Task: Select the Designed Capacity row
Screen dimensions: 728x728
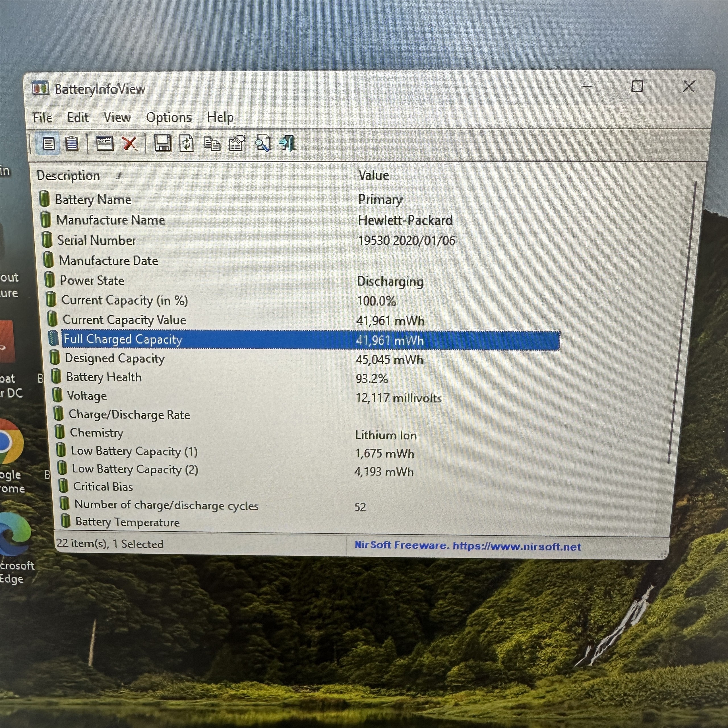Action: [115, 358]
